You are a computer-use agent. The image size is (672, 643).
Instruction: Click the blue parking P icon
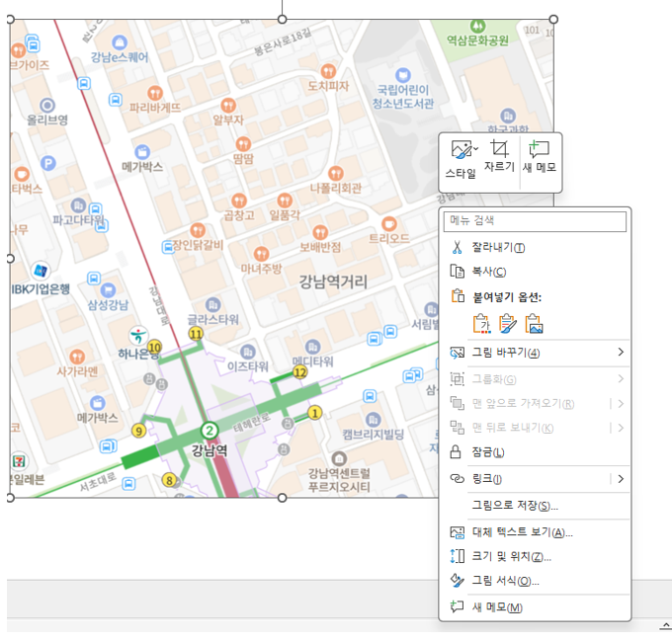click(48, 163)
